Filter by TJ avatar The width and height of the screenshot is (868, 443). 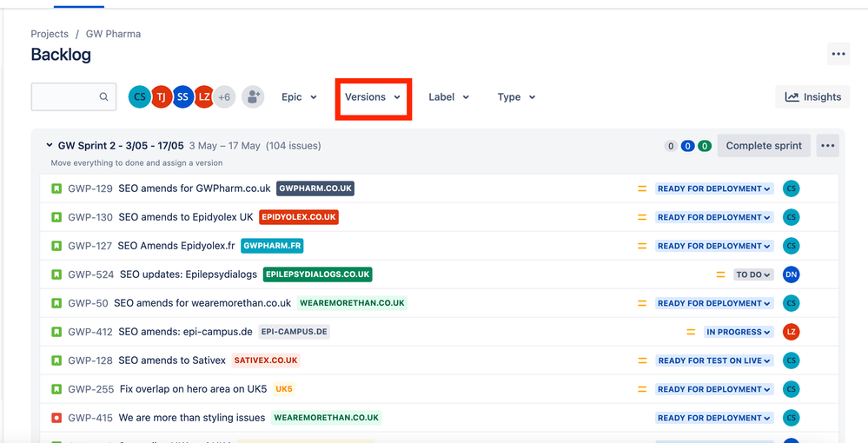[x=161, y=97]
